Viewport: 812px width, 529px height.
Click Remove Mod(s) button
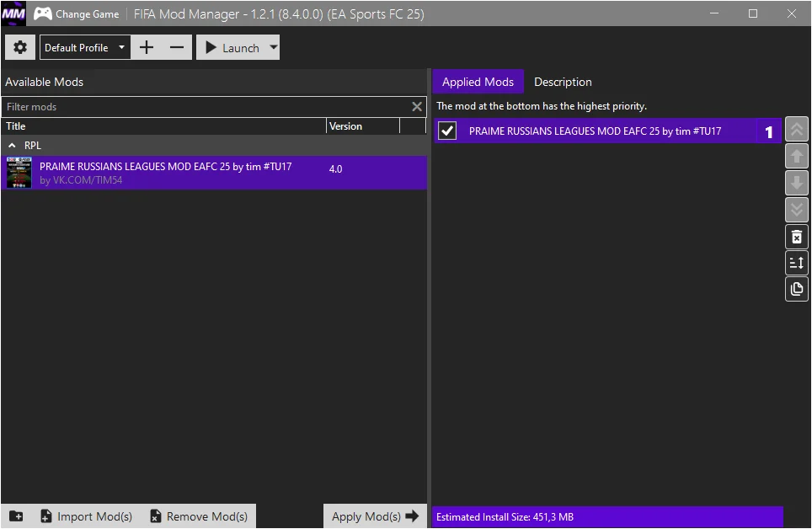tap(199, 516)
